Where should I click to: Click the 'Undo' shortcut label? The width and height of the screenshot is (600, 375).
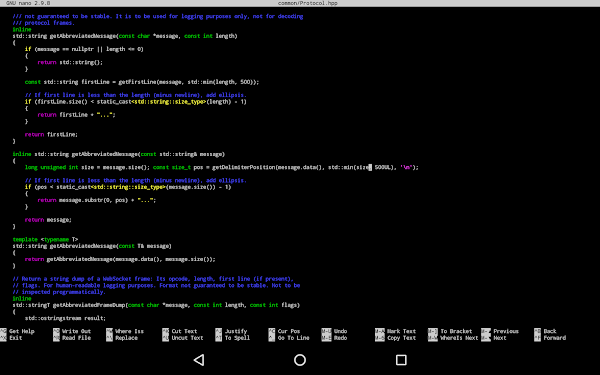[x=341, y=331]
